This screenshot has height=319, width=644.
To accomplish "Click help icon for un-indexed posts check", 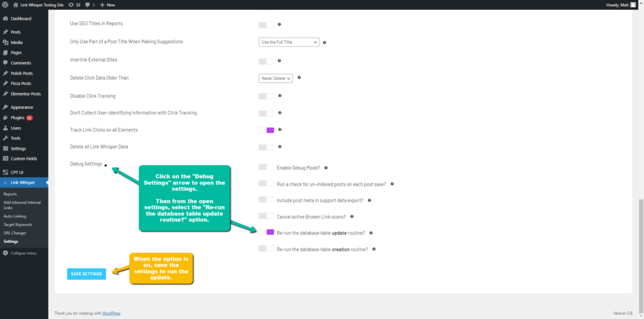I will 392,184.
